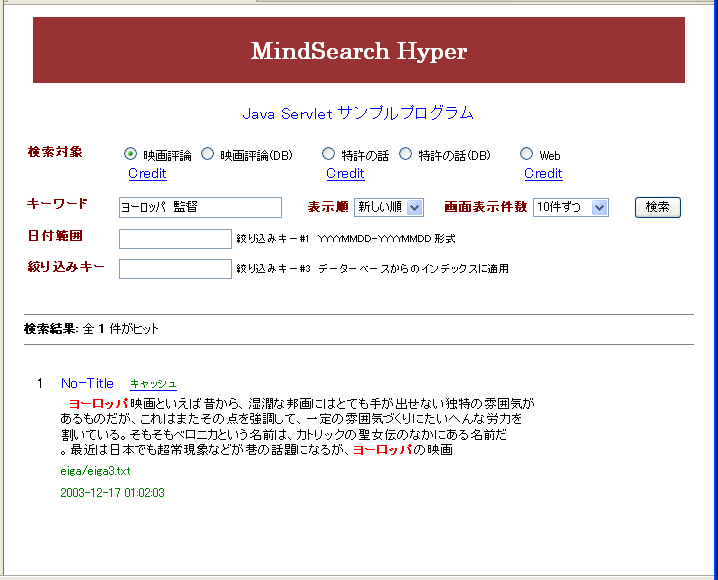Click the 検索 search button
The width and height of the screenshot is (718, 580).
coord(658,207)
